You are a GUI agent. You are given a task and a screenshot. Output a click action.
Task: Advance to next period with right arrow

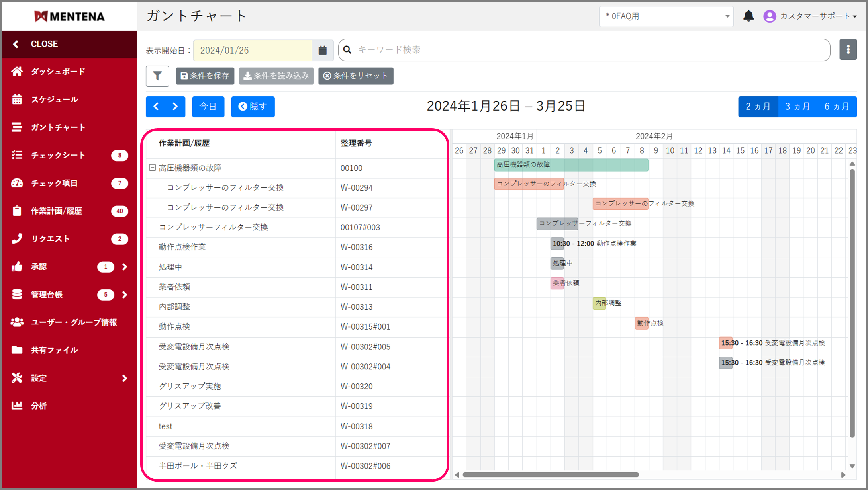click(x=175, y=107)
